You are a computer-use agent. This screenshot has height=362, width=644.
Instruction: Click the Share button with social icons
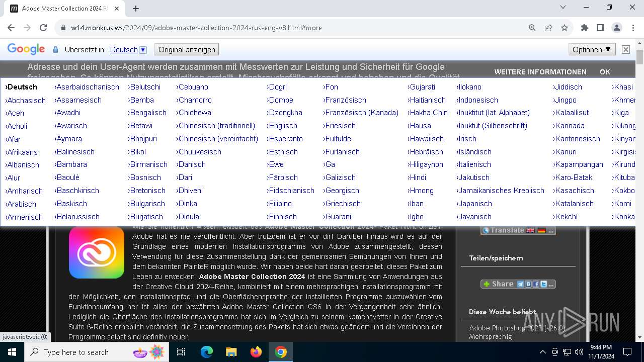pyautogui.click(x=518, y=284)
